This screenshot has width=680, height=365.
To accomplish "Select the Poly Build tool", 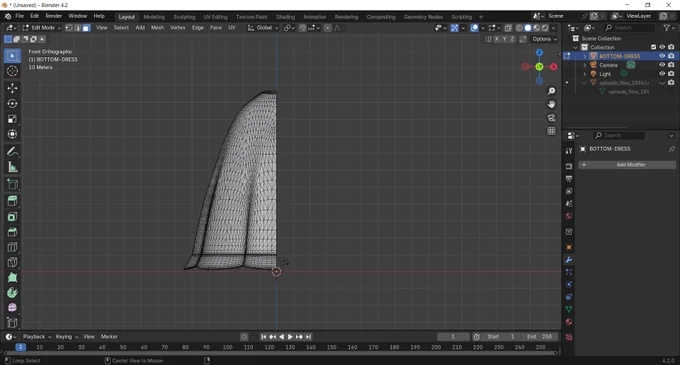I will coord(12,277).
